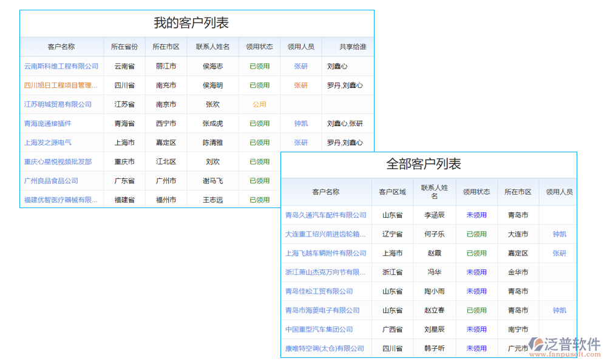Screen dimensions: 607x364
Task: 点击青岛佳松工贸的未领用状态
Action: [476, 291]
